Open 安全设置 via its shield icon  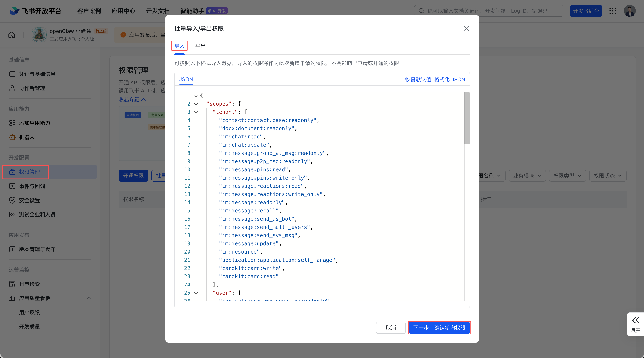point(13,200)
